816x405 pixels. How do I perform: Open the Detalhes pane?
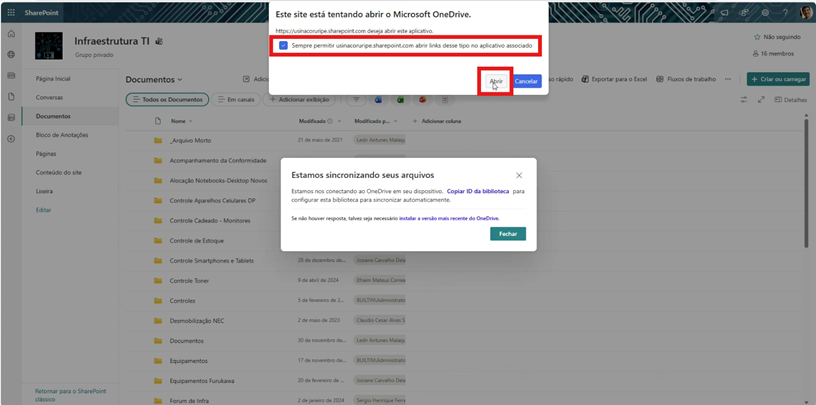(790, 100)
